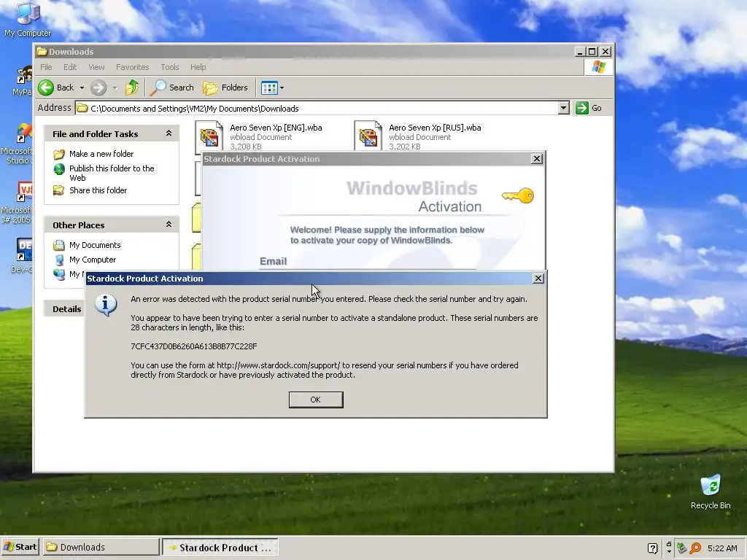The width and height of the screenshot is (747, 560).
Task: Click Make a new folder
Action: [101, 154]
